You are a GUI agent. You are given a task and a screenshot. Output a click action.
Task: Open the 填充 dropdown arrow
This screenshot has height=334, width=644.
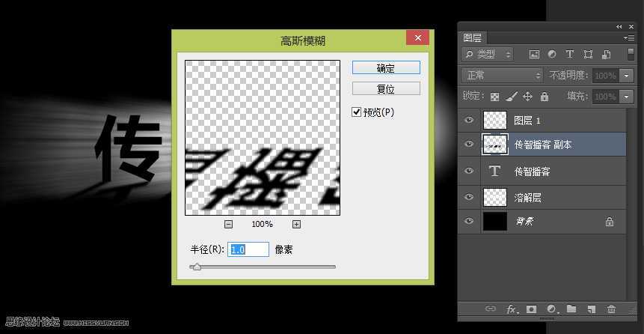(x=626, y=97)
